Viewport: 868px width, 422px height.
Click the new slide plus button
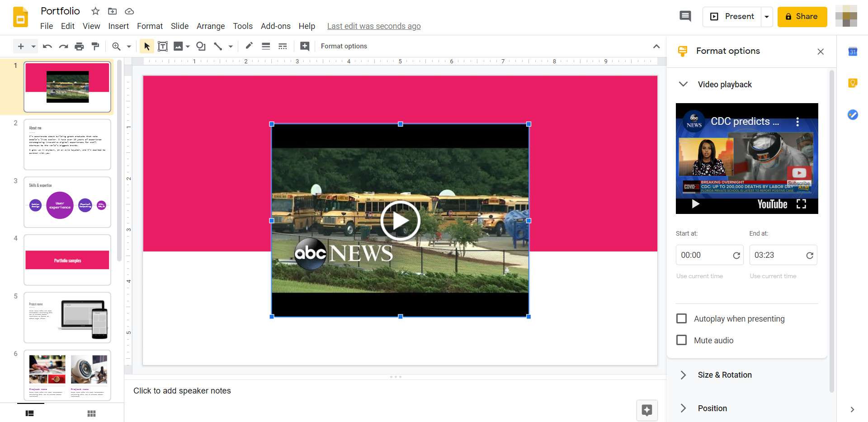21,46
